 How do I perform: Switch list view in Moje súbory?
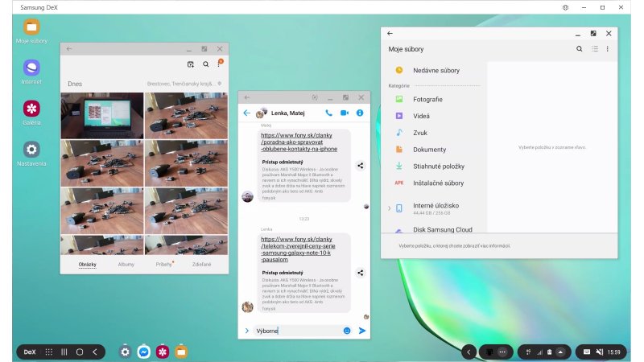[x=594, y=49]
